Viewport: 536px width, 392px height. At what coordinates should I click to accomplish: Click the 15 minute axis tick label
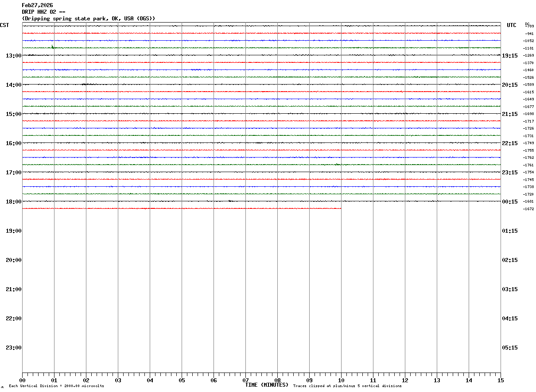(x=501, y=380)
